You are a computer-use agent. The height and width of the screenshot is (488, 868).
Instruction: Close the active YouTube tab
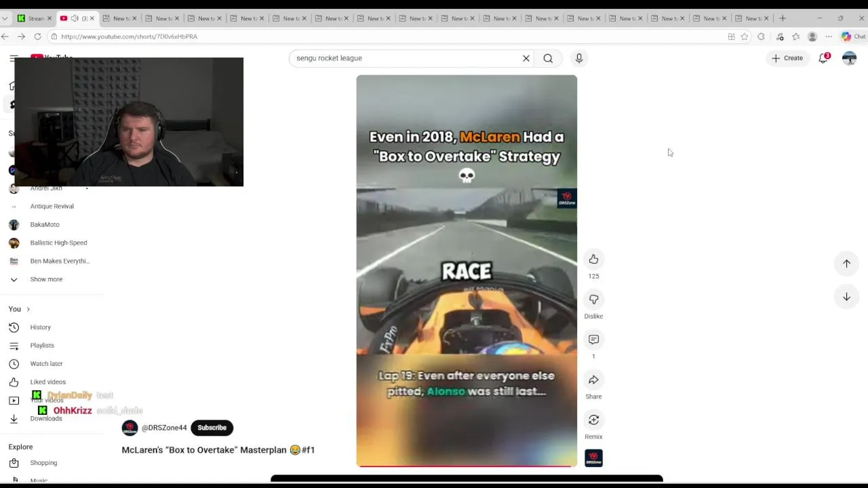(x=92, y=18)
